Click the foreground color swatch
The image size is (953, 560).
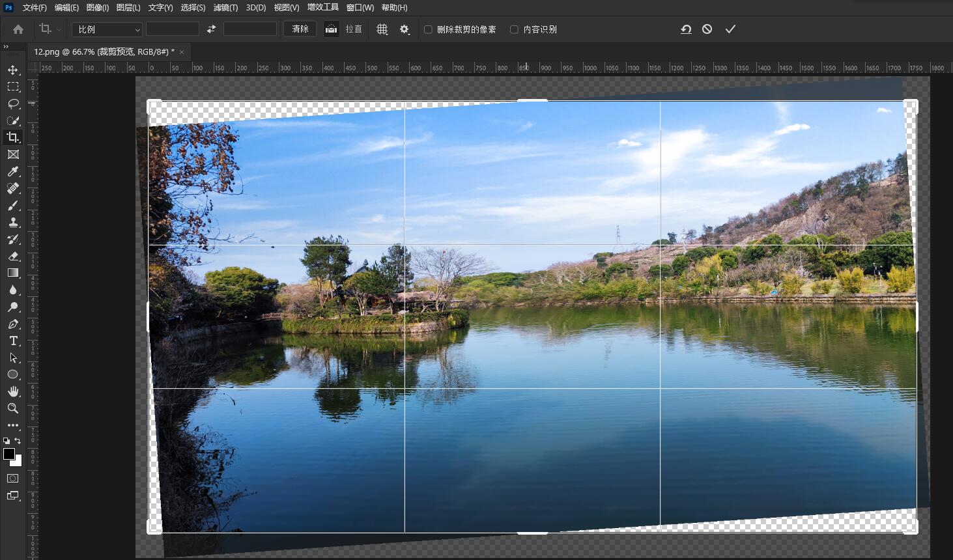[x=9, y=454]
